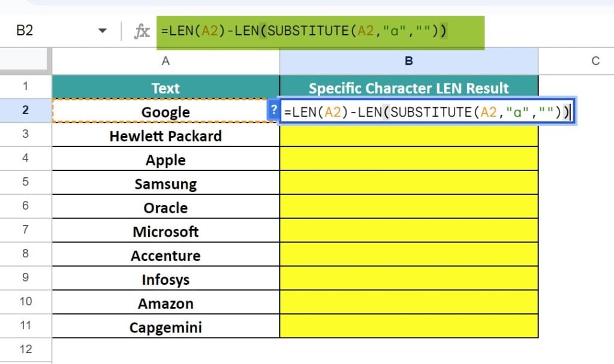Click the fx function icon
The height and width of the screenshot is (364, 614).
[x=142, y=31]
